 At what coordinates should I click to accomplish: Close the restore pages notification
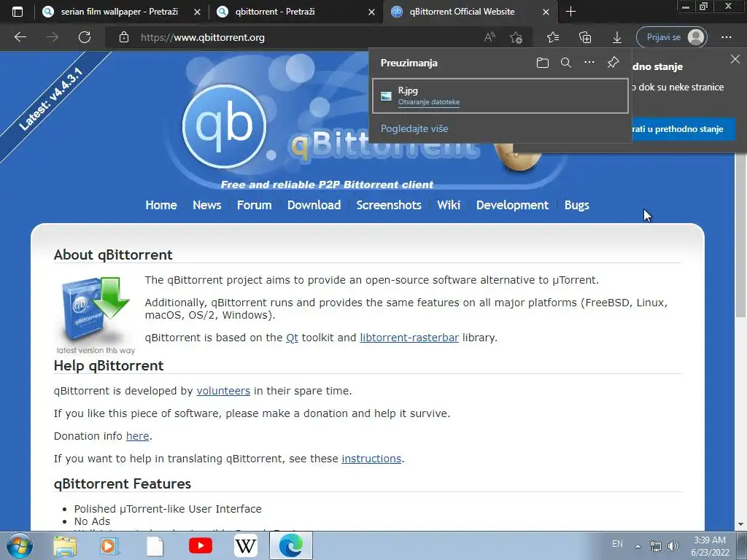(x=735, y=59)
